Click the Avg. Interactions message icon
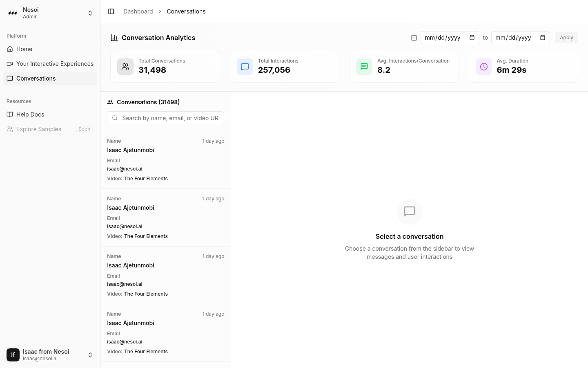Screen dimensions: 588x368 pyautogui.click(x=364, y=67)
